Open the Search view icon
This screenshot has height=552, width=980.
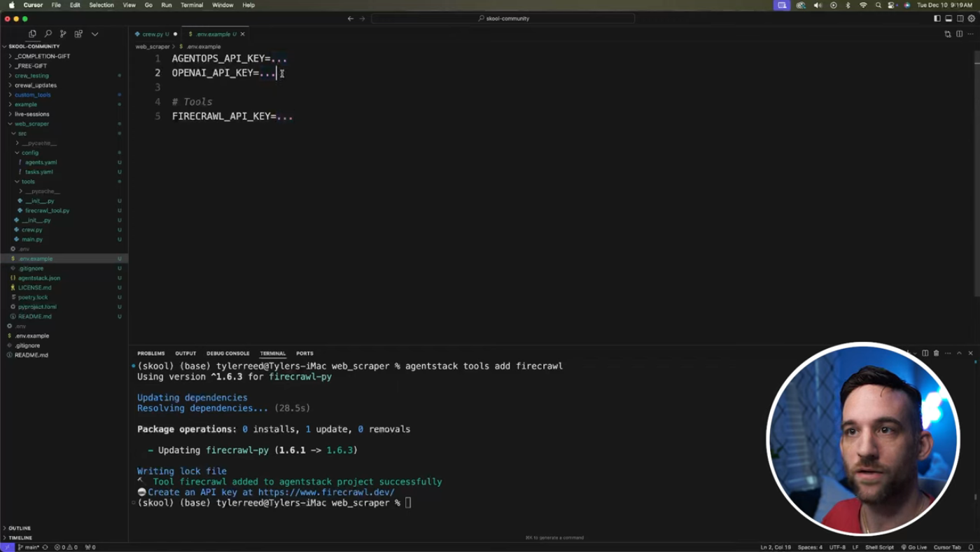pyautogui.click(x=48, y=34)
